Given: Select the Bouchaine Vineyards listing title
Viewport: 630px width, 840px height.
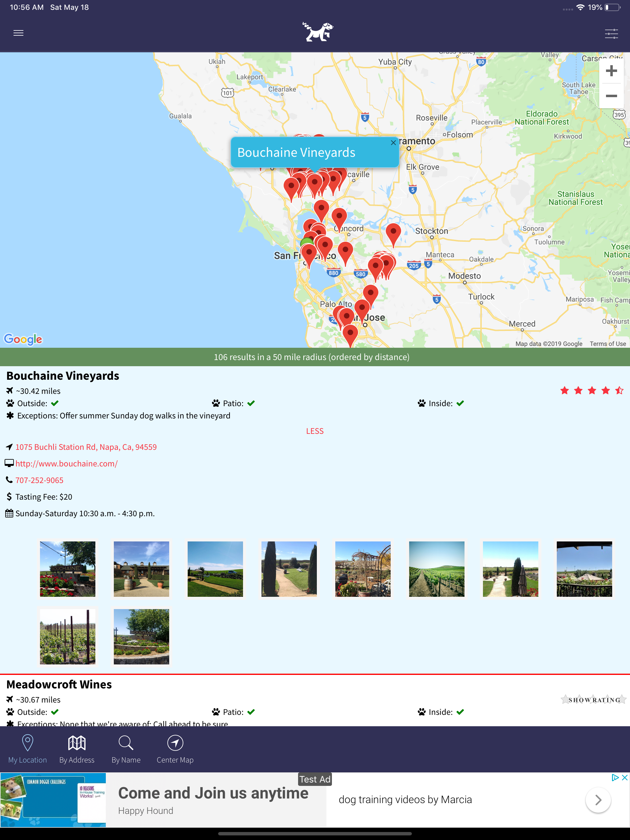Looking at the screenshot, I should [63, 375].
